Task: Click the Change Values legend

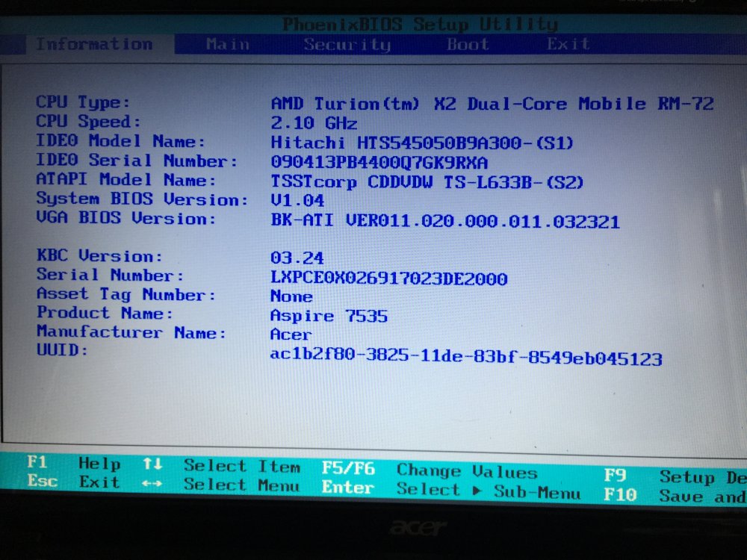Action: click(467, 471)
